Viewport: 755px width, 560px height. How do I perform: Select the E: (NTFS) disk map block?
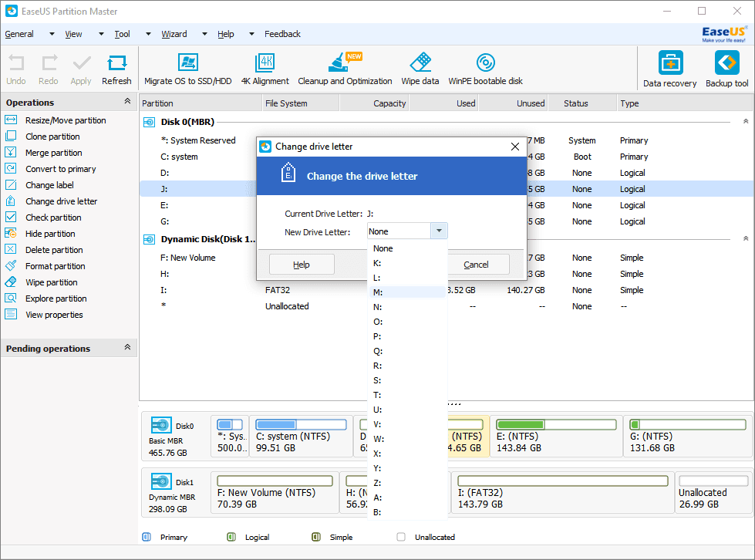point(556,437)
